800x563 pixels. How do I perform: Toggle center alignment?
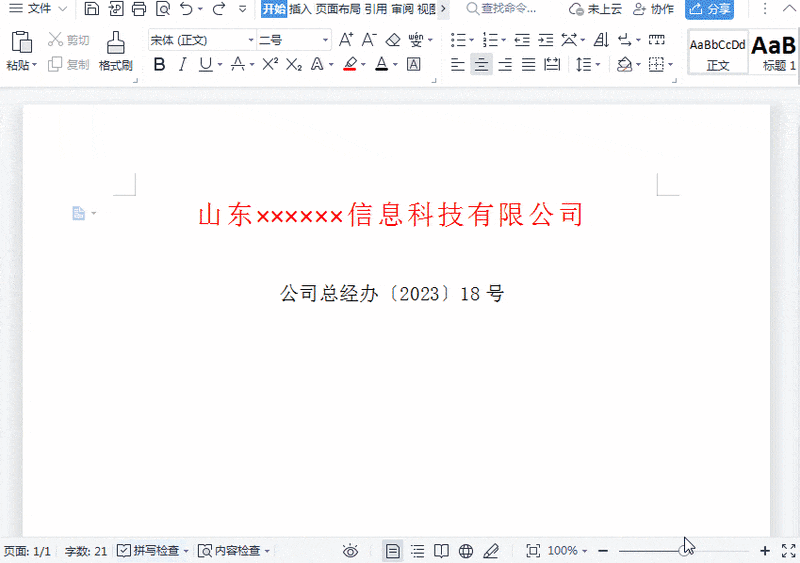pos(481,64)
